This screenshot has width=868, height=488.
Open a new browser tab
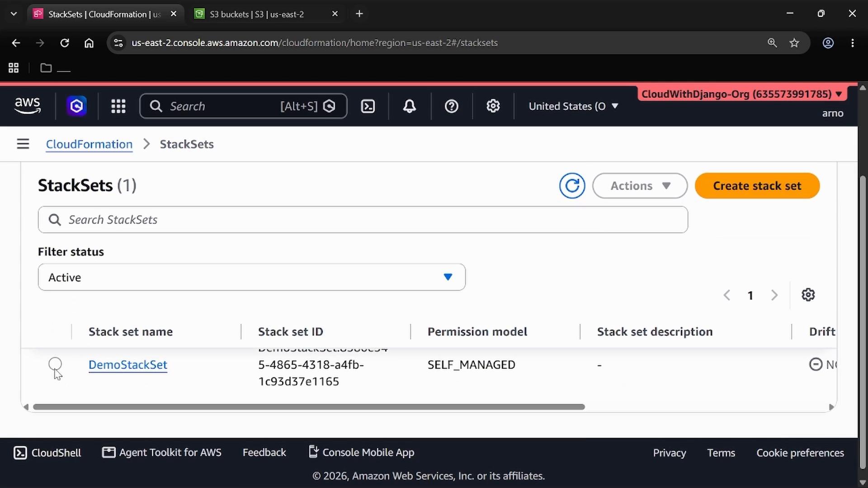[359, 14]
